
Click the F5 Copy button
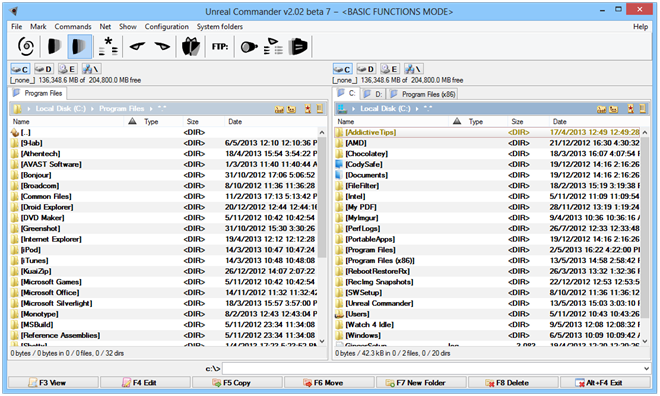(237, 383)
